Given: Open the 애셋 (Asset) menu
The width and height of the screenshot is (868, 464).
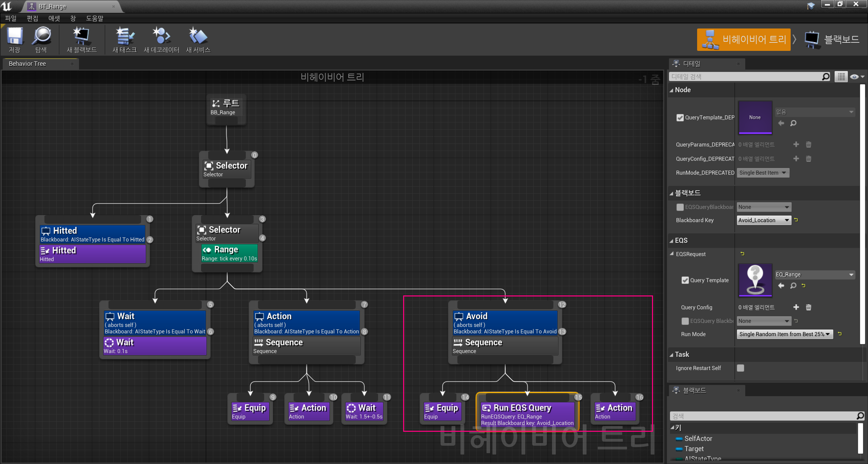Looking at the screenshot, I should [54, 18].
